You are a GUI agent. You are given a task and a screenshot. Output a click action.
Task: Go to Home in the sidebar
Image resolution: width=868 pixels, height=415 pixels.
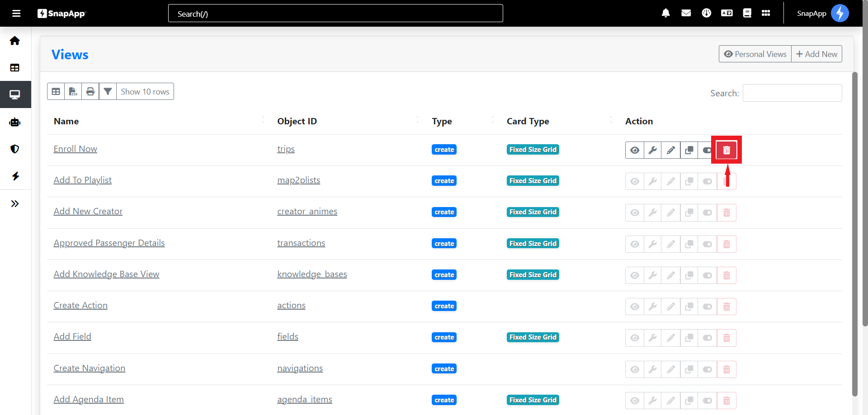click(x=15, y=41)
